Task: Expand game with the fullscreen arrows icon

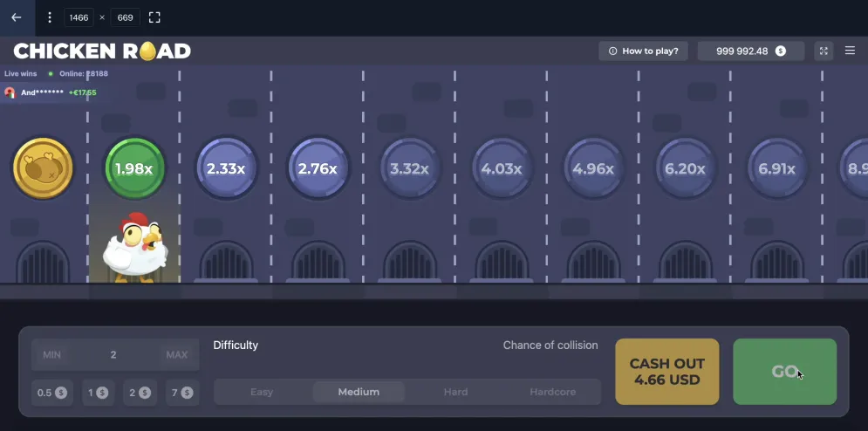Action: tap(823, 51)
